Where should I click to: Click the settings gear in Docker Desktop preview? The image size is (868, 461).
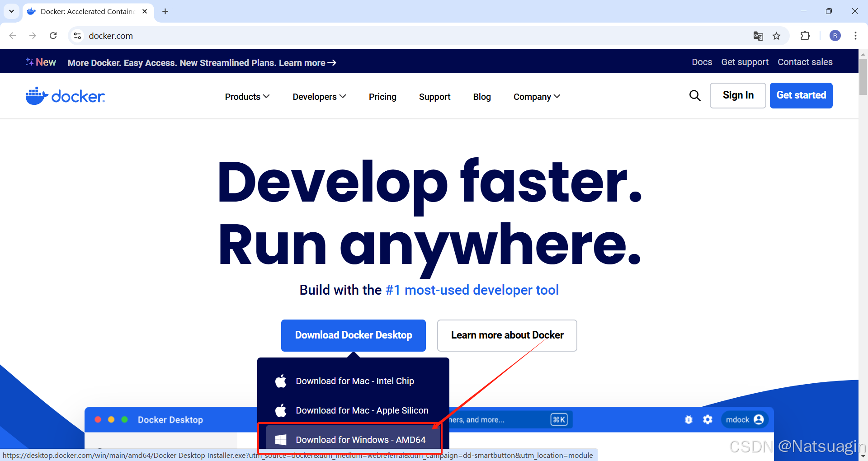(708, 420)
